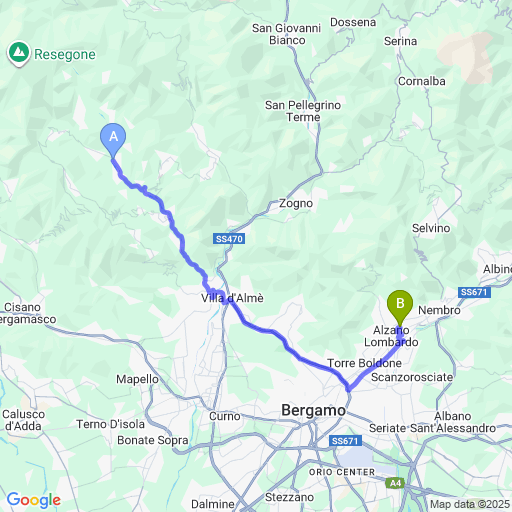Click the San Giovanni Bianco label

(x=287, y=34)
